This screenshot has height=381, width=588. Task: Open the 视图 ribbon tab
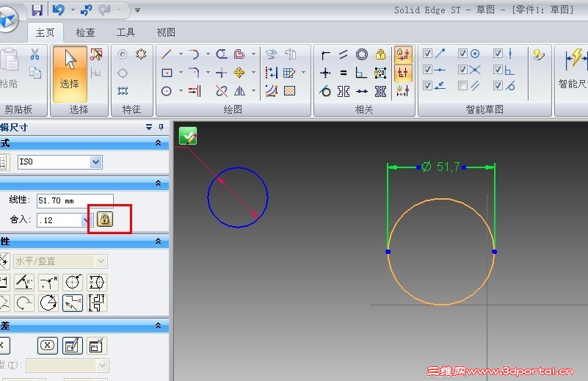(166, 32)
